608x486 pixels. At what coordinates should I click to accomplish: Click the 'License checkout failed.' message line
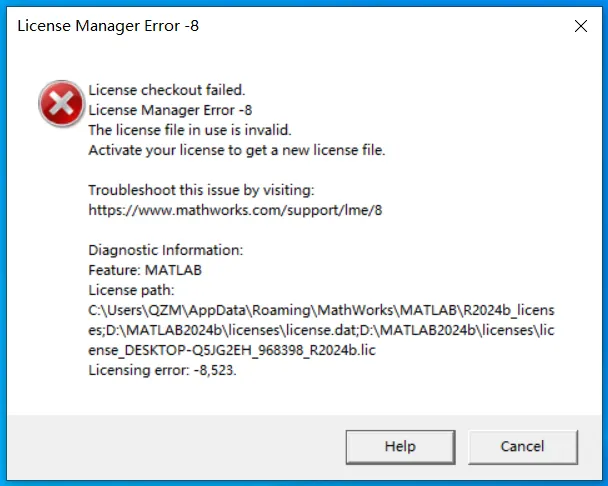pyautogui.click(x=166, y=90)
